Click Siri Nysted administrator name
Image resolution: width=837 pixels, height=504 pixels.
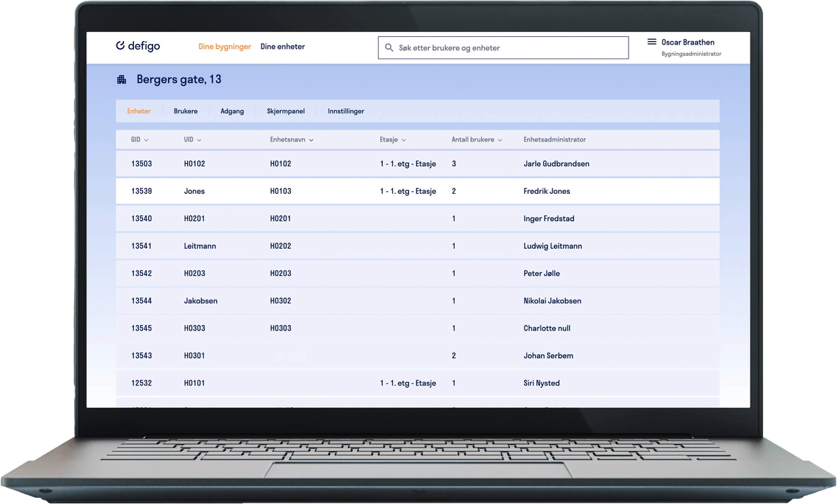coord(542,383)
